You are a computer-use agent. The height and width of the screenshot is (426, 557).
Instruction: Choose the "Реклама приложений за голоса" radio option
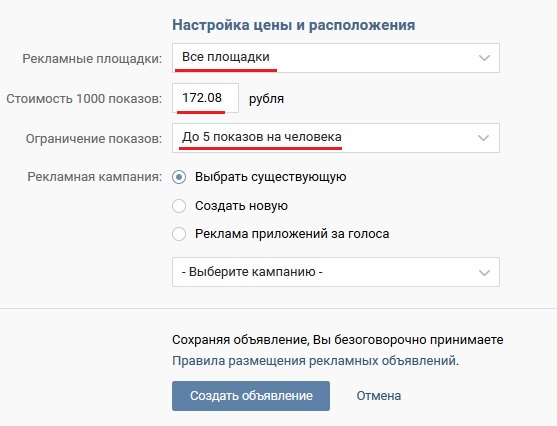point(179,234)
